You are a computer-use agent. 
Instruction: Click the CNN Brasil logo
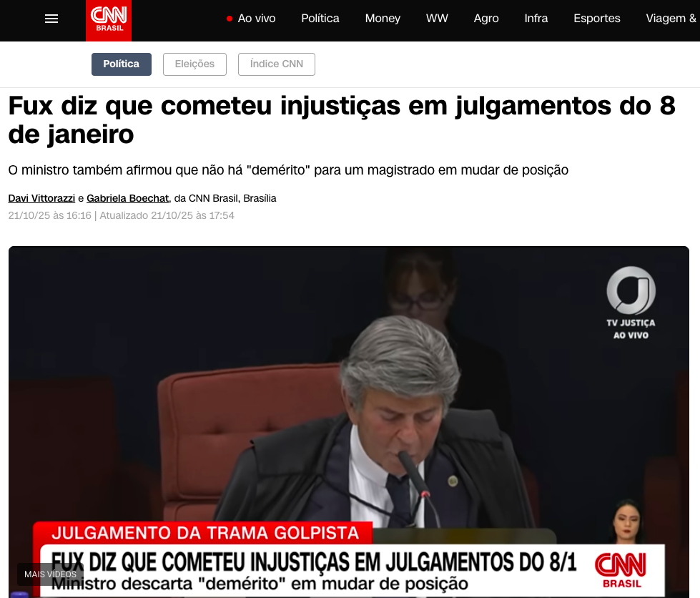click(x=109, y=21)
